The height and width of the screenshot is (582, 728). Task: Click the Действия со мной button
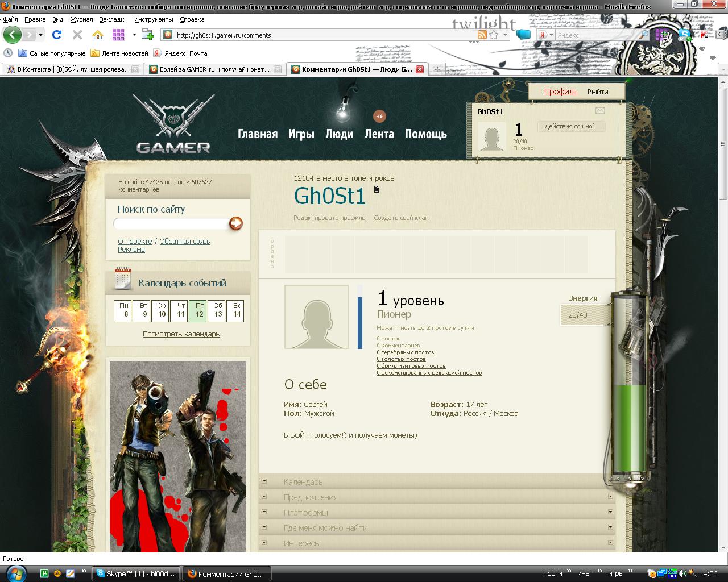point(570,126)
